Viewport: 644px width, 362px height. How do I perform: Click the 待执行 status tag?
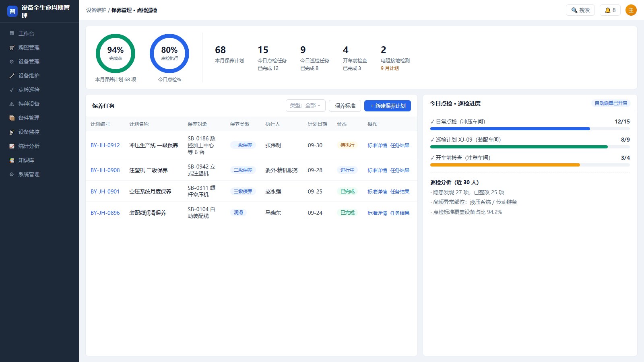(x=347, y=145)
